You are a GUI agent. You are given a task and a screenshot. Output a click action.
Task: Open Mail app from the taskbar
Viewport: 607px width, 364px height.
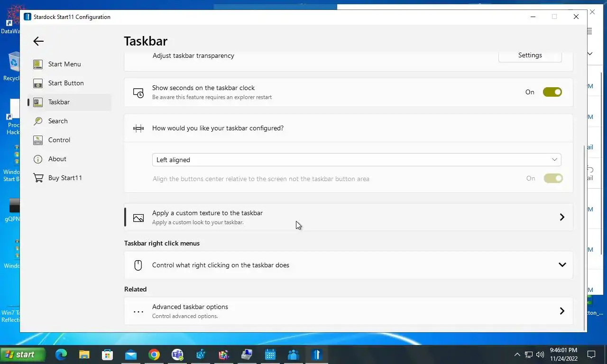pyautogui.click(x=131, y=355)
